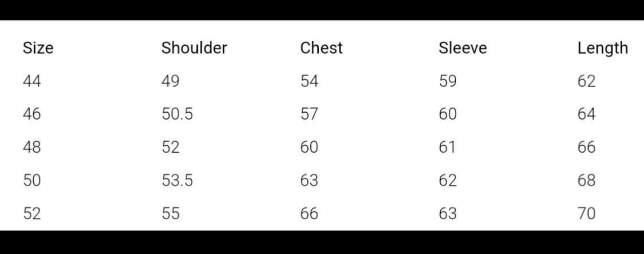Select size 46 in the Size column
This screenshot has height=254, width=644.
pos(31,114)
